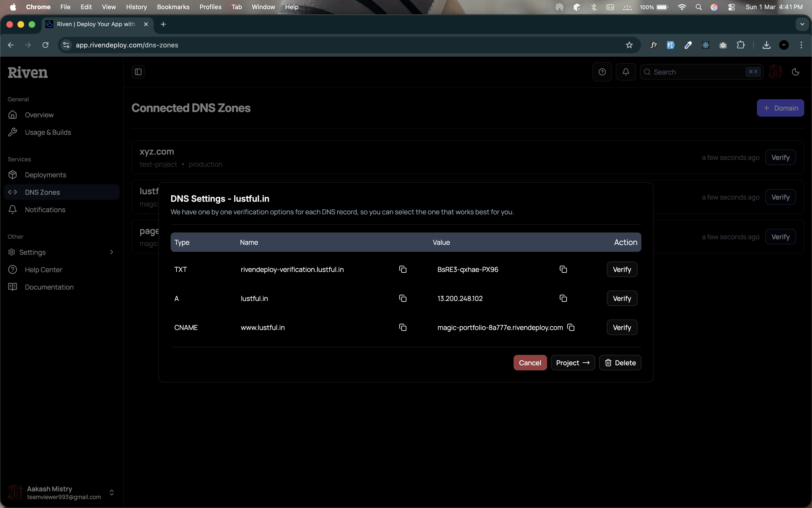Open the notifications bell in header
This screenshot has height=508, width=812.
click(626, 72)
